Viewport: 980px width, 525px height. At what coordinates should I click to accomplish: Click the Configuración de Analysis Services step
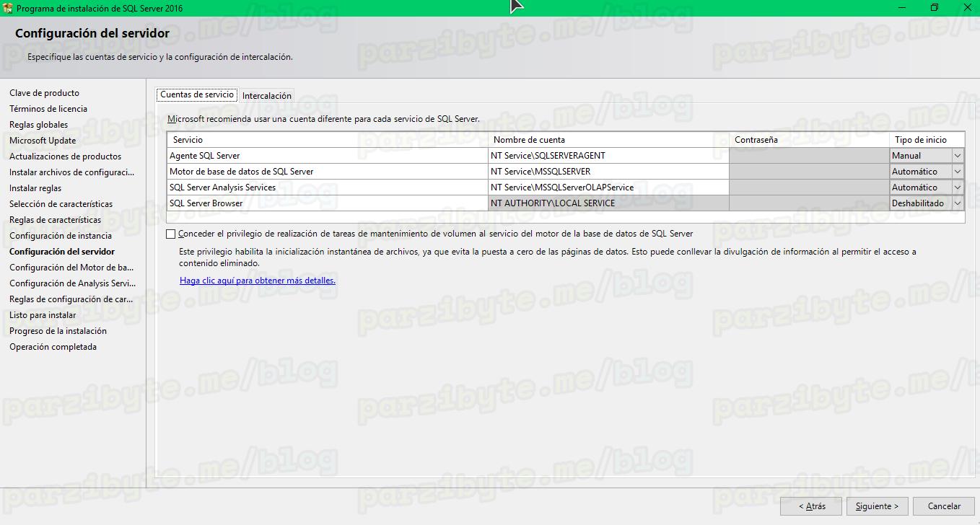tap(72, 283)
